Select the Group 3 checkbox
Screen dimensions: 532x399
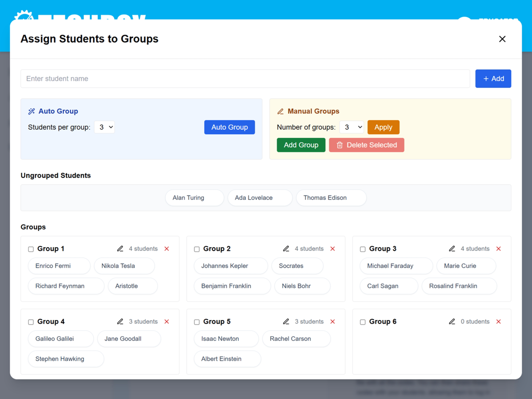[363, 249]
